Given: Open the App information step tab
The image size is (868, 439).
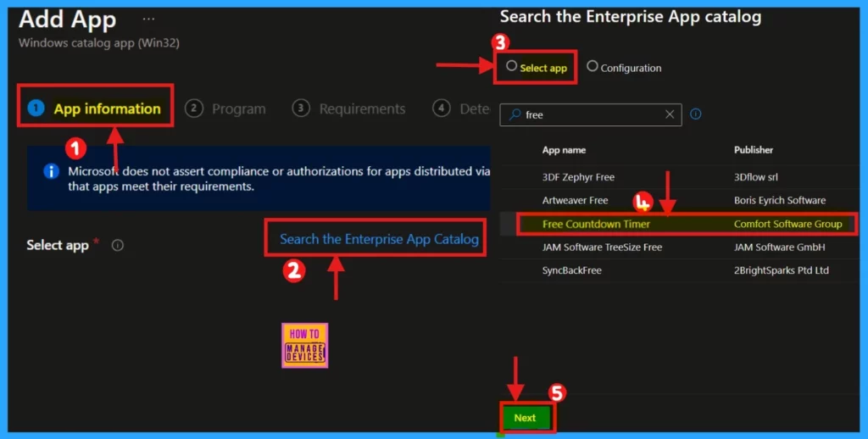Looking at the screenshot, I should [x=95, y=108].
